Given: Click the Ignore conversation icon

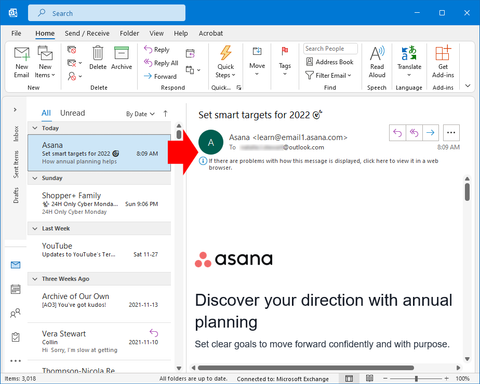Looking at the screenshot, I should (x=72, y=50).
